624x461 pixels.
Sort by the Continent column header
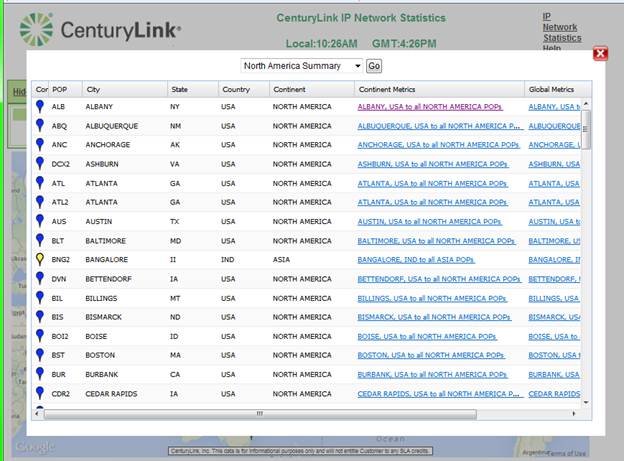[312, 90]
